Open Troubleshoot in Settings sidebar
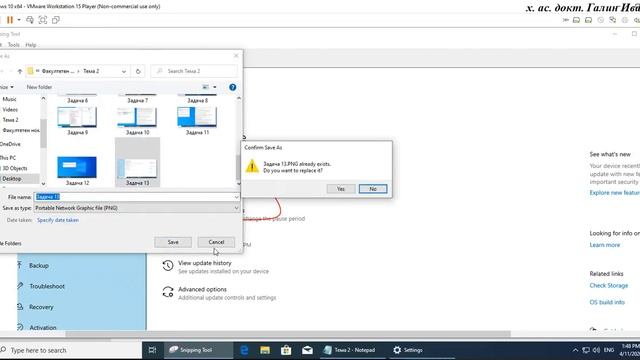 coord(47,286)
